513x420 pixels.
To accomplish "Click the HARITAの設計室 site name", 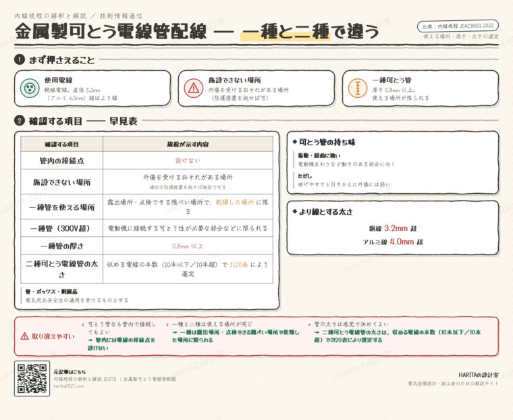I will (x=479, y=375).
